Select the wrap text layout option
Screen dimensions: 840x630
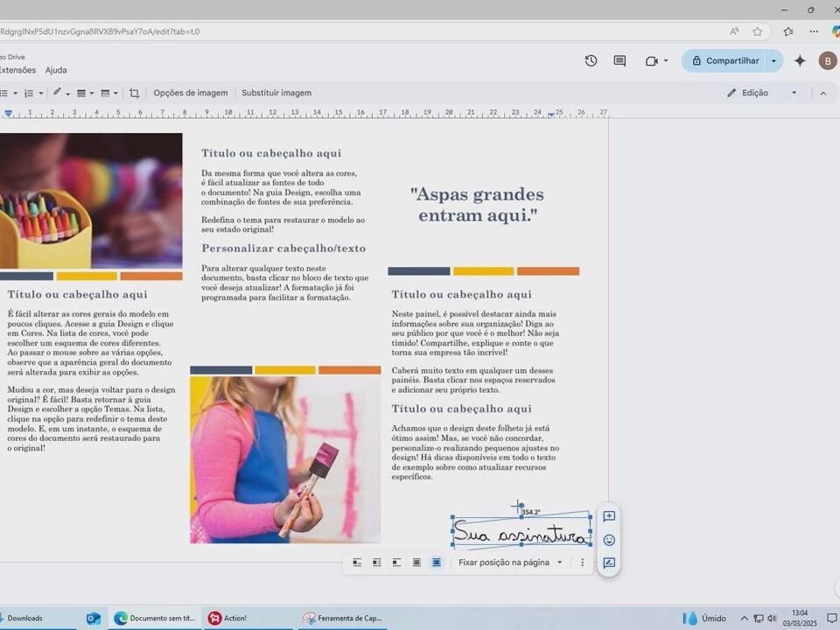click(377, 563)
